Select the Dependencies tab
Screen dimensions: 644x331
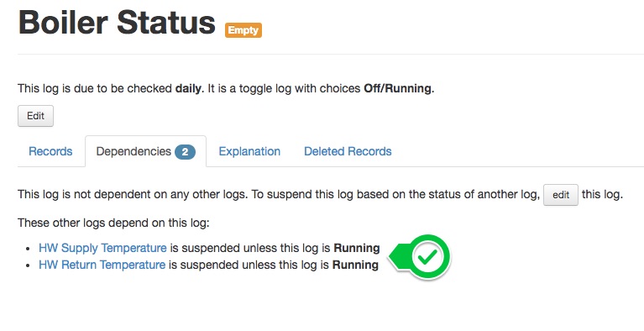(x=145, y=151)
